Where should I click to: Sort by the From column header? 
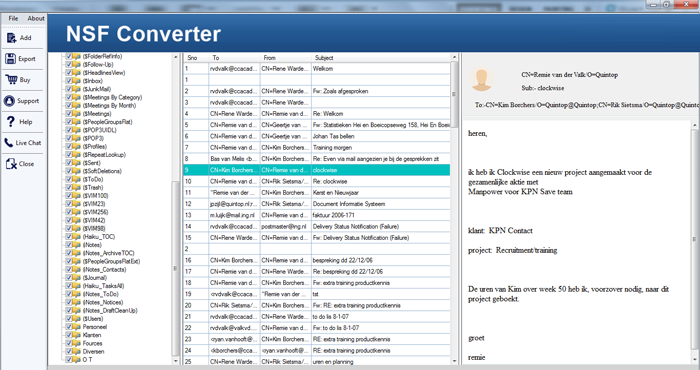pyautogui.click(x=286, y=58)
